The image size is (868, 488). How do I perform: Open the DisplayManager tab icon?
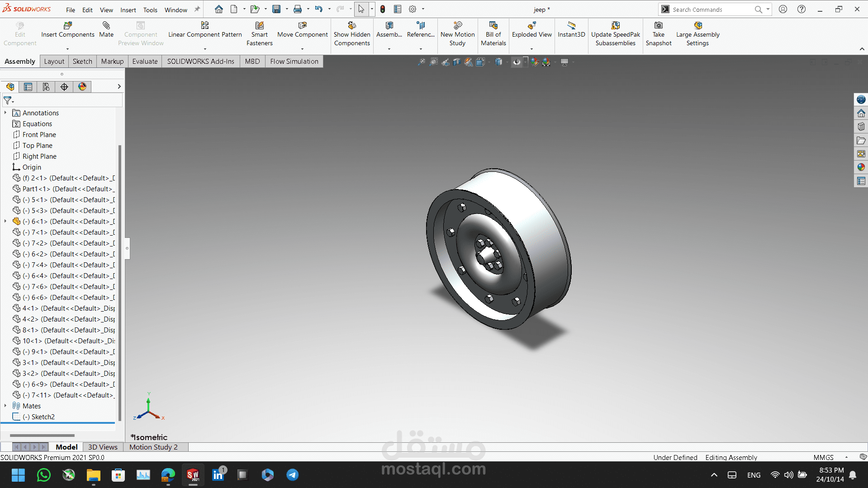tap(82, 87)
